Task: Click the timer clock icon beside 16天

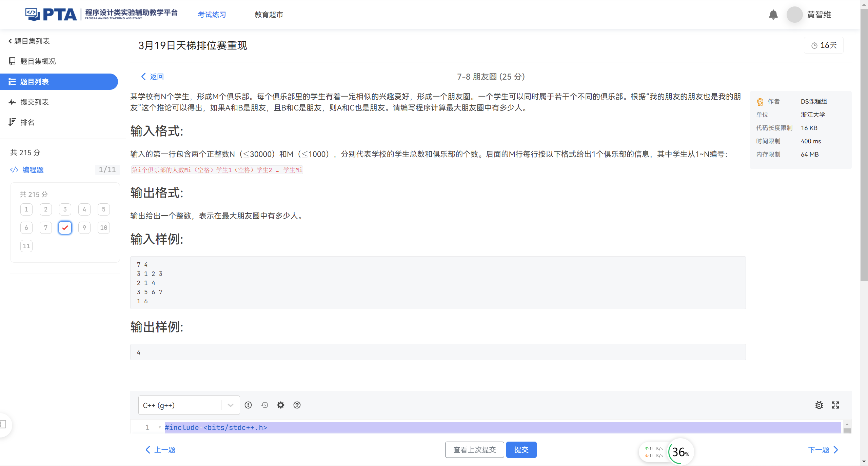Action: click(x=814, y=45)
